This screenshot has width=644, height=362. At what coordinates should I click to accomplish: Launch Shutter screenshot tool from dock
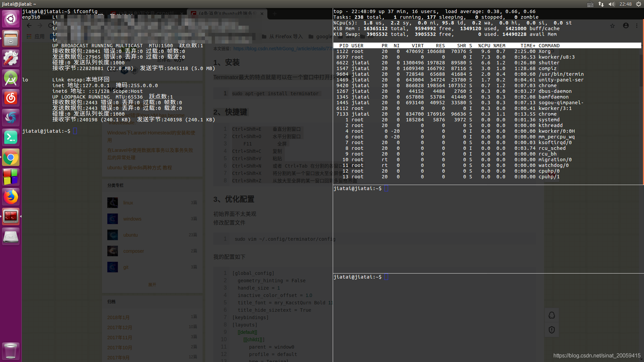[11, 118]
